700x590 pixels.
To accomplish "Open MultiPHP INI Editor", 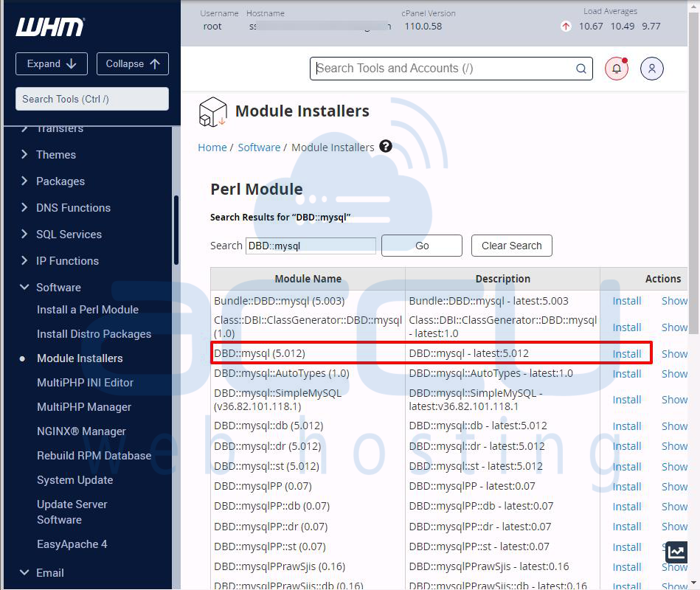I will [x=85, y=383].
